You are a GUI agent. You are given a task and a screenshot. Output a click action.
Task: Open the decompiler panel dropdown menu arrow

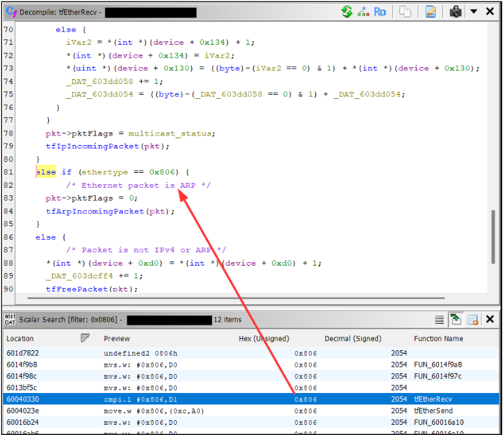[x=474, y=12]
